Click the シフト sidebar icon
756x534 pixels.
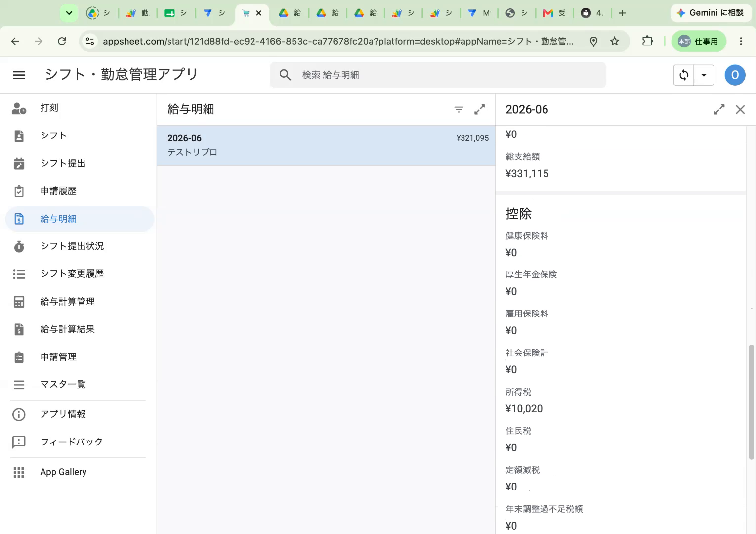[19, 136]
